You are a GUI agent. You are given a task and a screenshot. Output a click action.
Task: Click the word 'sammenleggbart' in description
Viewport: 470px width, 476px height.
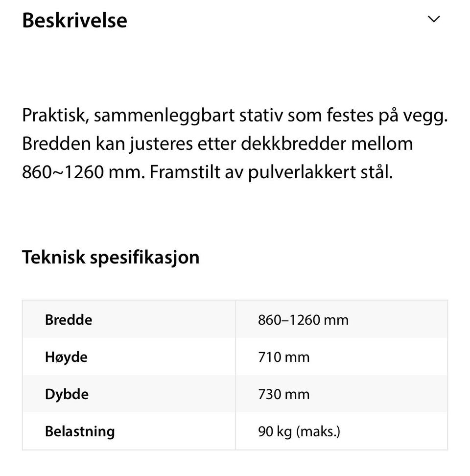click(164, 116)
